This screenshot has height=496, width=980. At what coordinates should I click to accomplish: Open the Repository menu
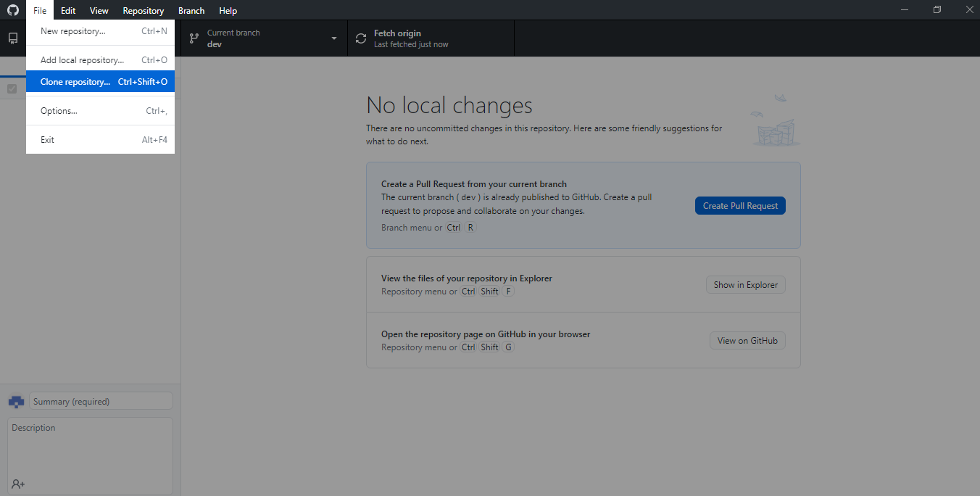pyautogui.click(x=143, y=10)
